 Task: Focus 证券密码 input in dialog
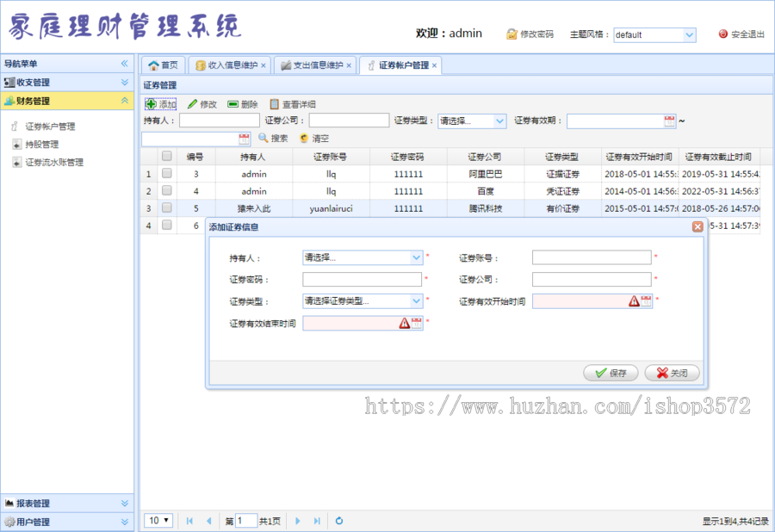coord(362,279)
